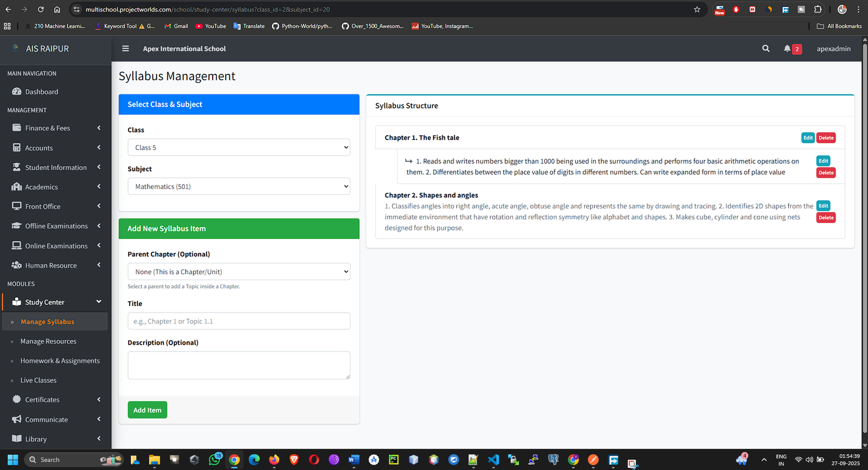Expand the Finance & Fees menu
Screen dimensions: 868x470
pos(55,128)
